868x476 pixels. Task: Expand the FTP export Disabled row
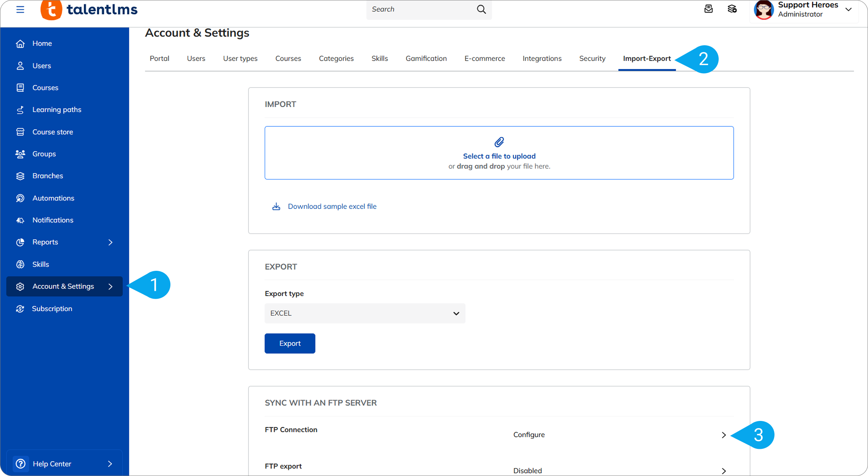723,471
